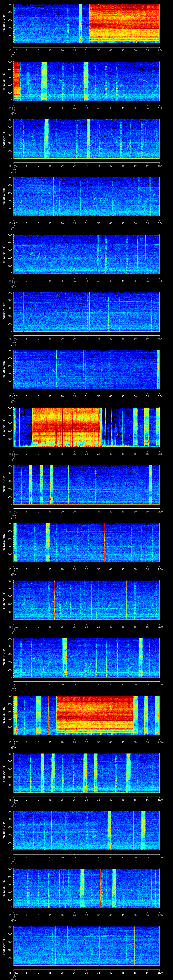Select the 15:11:00 start time label
This screenshot has width=173, height=980.
pyautogui.click(x=14, y=627)
